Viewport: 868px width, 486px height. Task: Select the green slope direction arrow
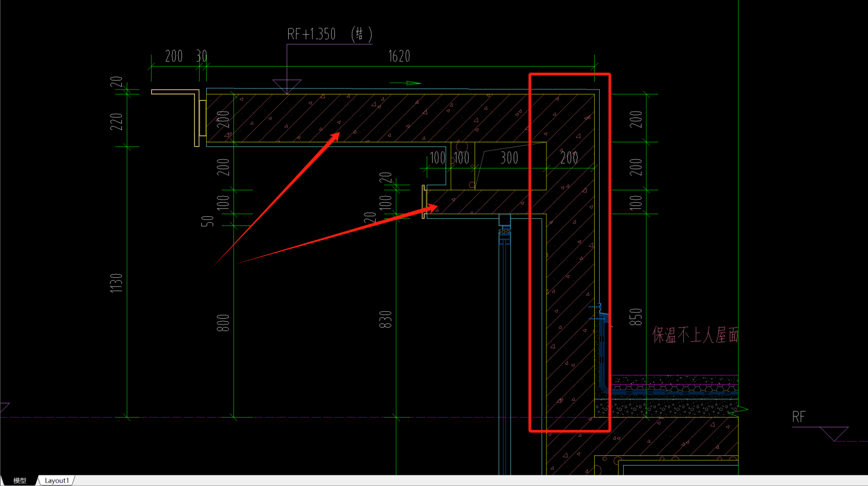(405, 83)
